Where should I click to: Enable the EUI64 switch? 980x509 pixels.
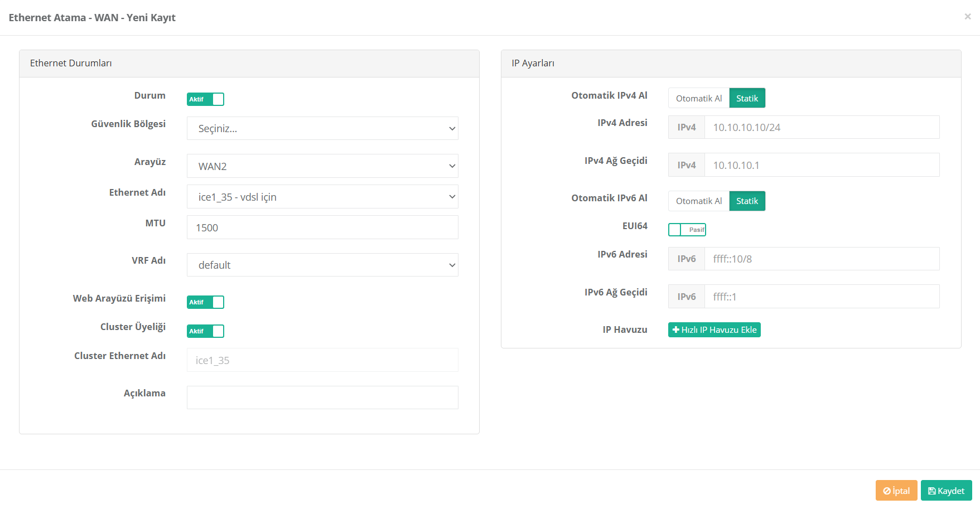[x=687, y=230]
